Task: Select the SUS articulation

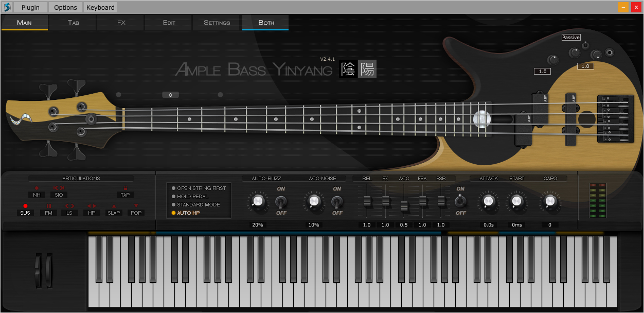Action: [25, 212]
